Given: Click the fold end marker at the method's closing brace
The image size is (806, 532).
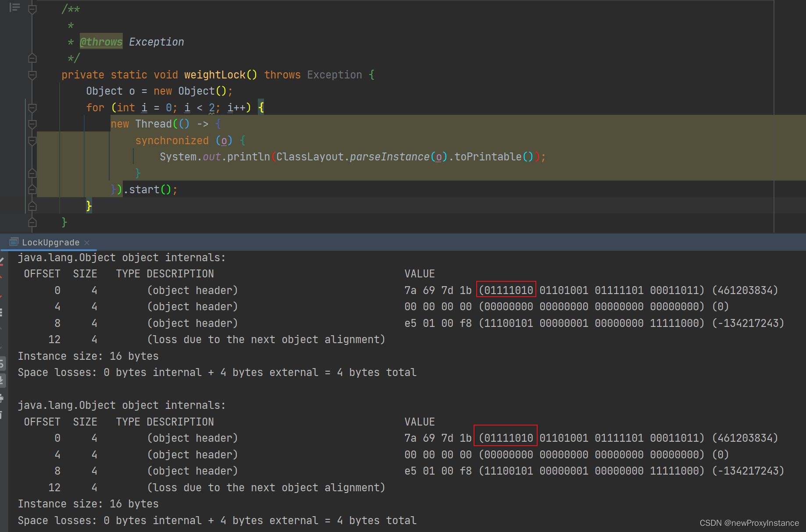Looking at the screenshot, I should (x=32, y=223).
